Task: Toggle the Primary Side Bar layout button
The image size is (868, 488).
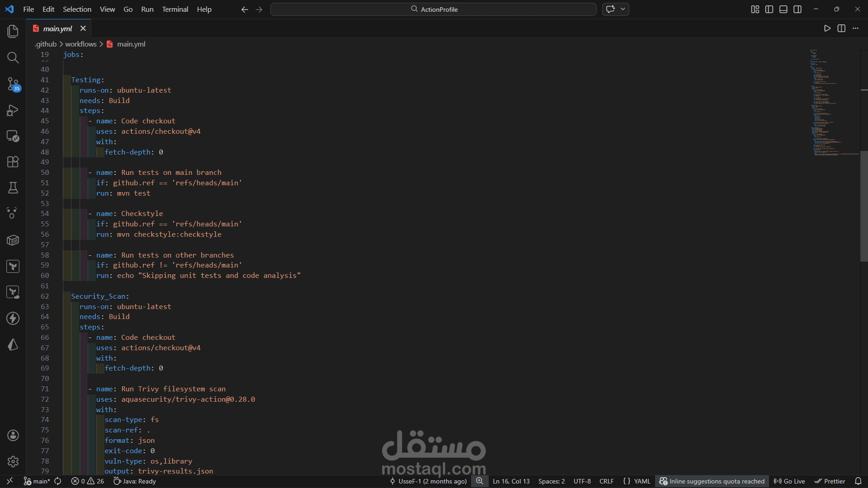Action: click(769, 9)
